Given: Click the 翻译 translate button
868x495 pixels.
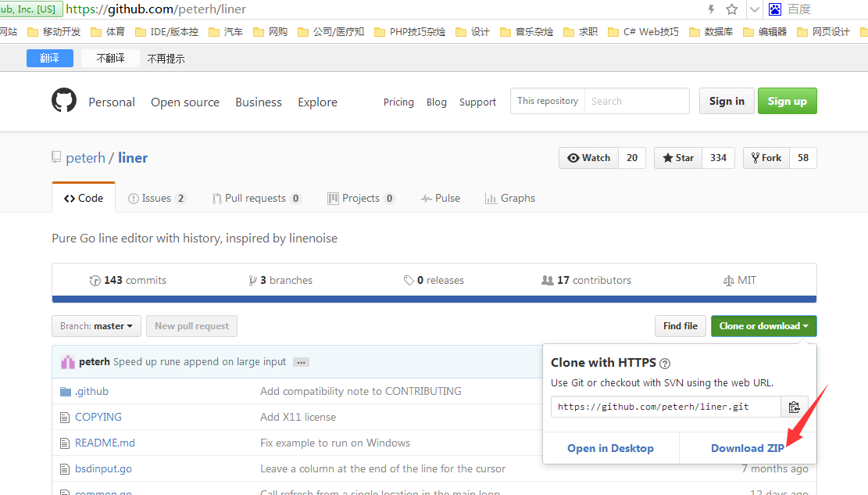Looking at the screenshot, I should pos(50,58).
